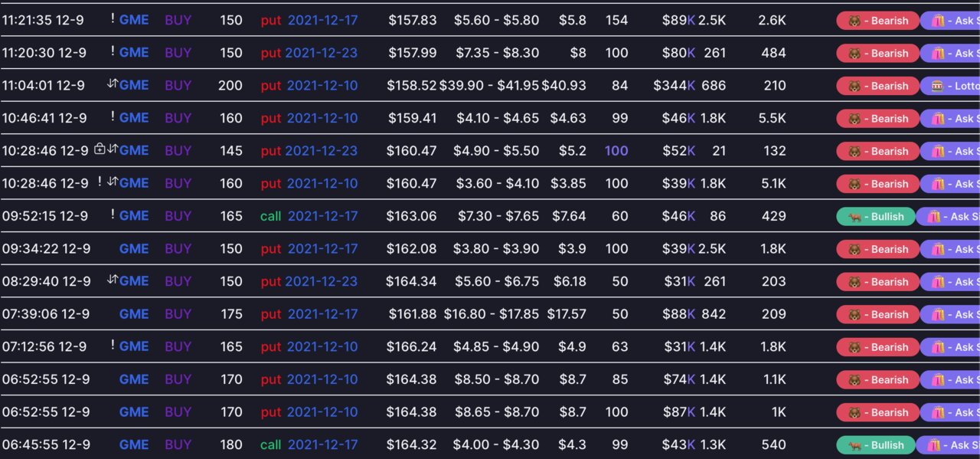Open the 2021-12-23 expiry link in the 11:20:30 row
The image size is (980, 459).
321,53
